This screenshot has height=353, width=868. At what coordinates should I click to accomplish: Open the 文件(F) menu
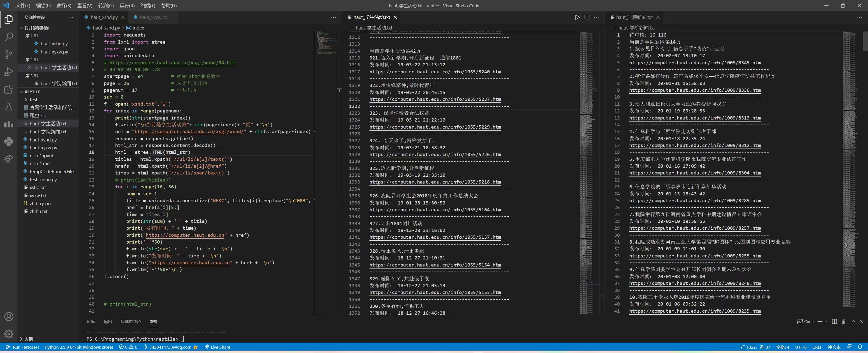23,5
